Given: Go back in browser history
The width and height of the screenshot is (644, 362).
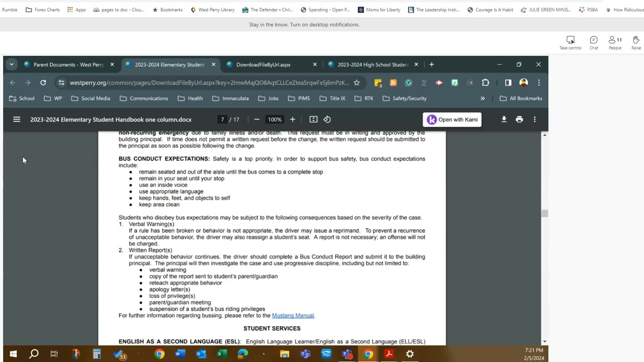Looking at the screenshot, I should [13, 82].
